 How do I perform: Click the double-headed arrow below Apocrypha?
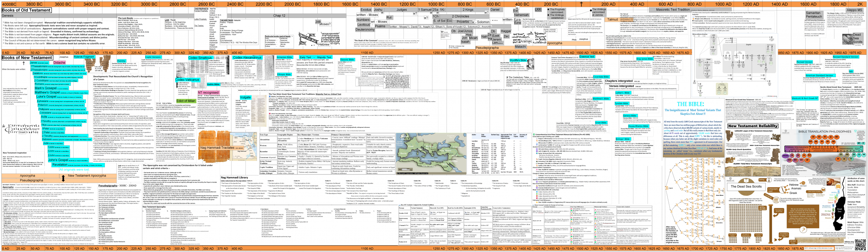pyautogui.click(x=63, y=178)
